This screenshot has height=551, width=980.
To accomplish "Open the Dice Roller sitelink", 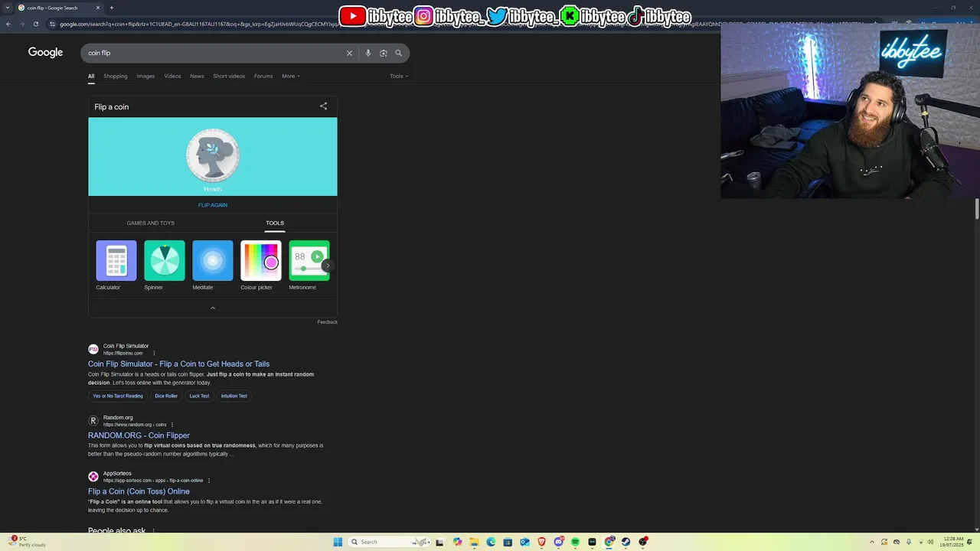I will tap(166, 396).
